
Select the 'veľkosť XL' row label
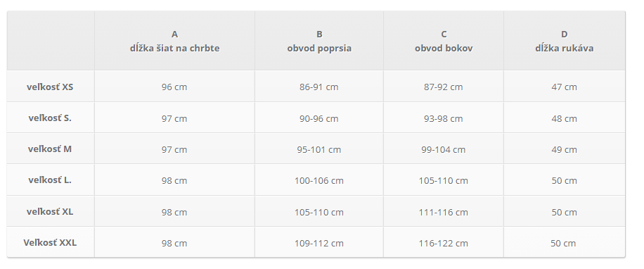pos(50,212)
